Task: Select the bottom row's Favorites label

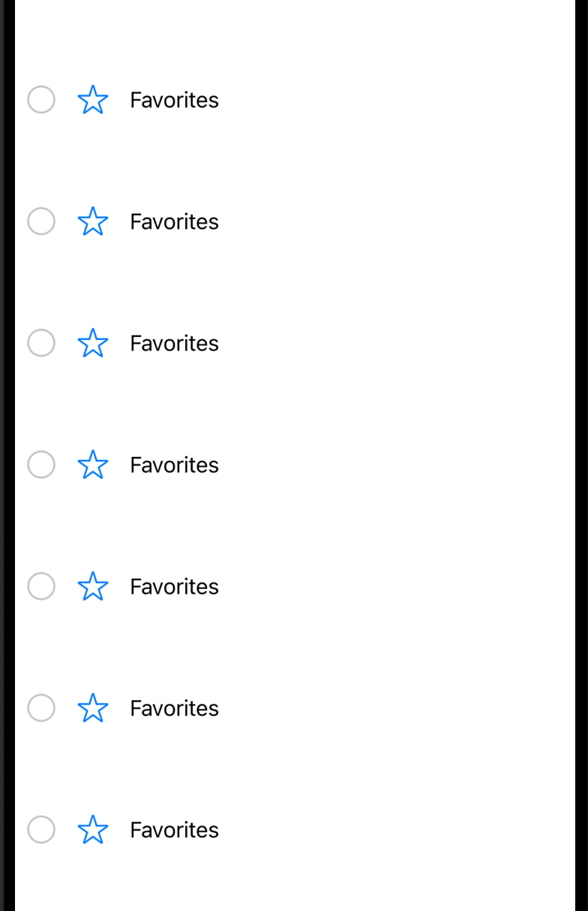Action: (x=174, y=829)
